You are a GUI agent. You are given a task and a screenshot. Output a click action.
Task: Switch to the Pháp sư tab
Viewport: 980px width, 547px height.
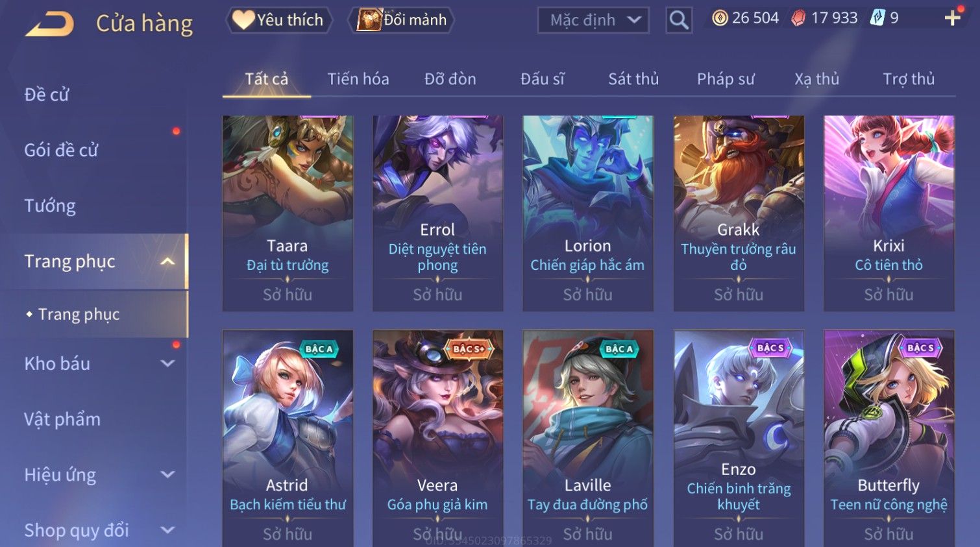click(x=726, y=79)
